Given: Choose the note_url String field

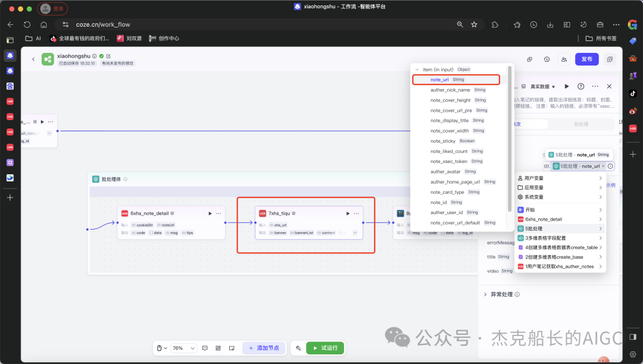Looking at the screenshot, I should click(456, 80).
